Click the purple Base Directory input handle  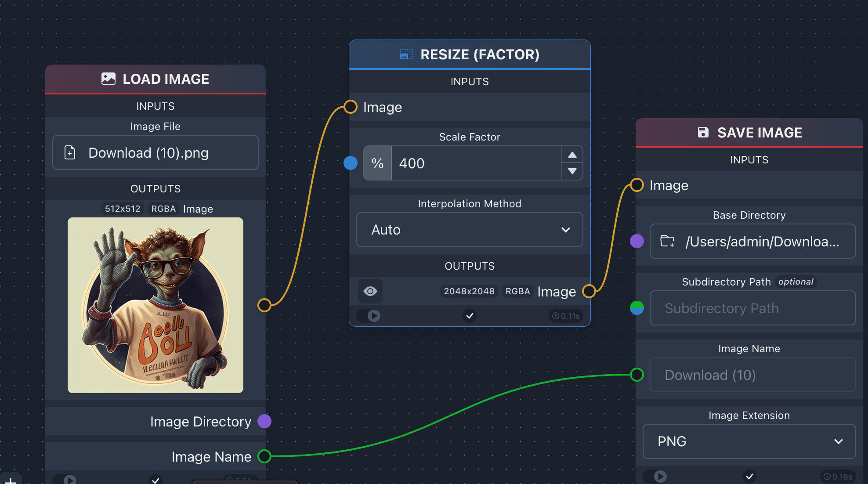coord(637,241)
